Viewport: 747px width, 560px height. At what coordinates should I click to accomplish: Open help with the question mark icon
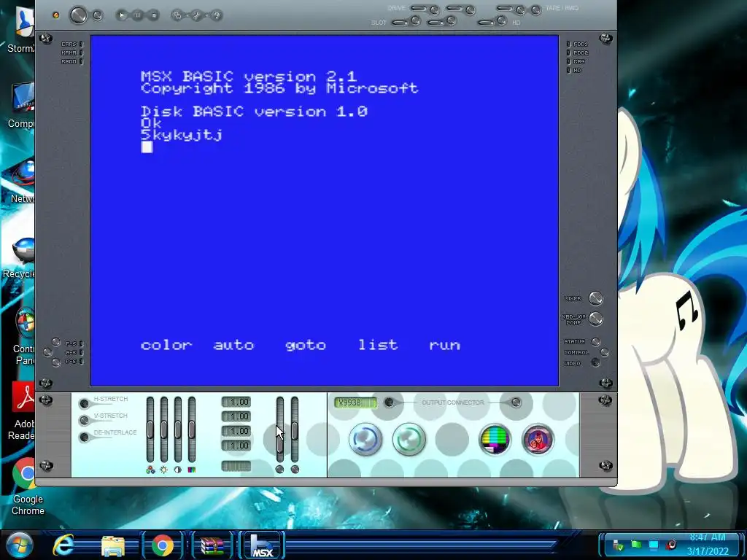click(216, 15)
